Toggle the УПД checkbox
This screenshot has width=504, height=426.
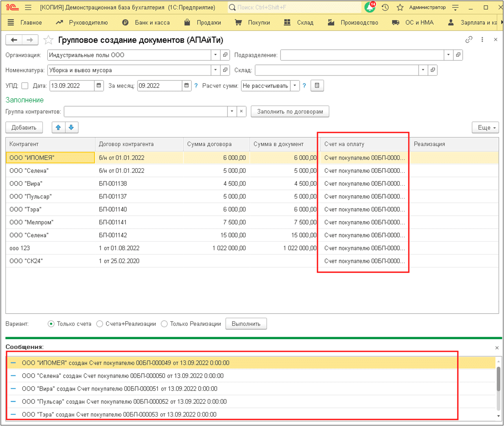coord(25,86)
